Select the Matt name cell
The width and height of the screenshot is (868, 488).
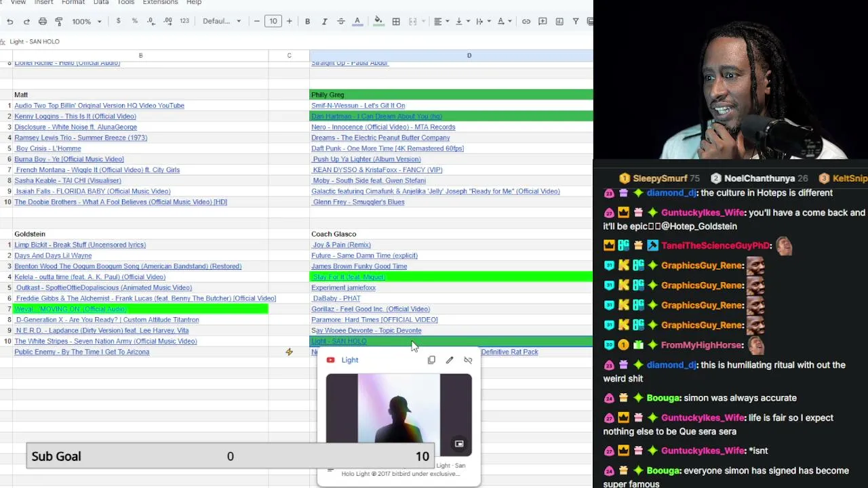coord(140,95)
